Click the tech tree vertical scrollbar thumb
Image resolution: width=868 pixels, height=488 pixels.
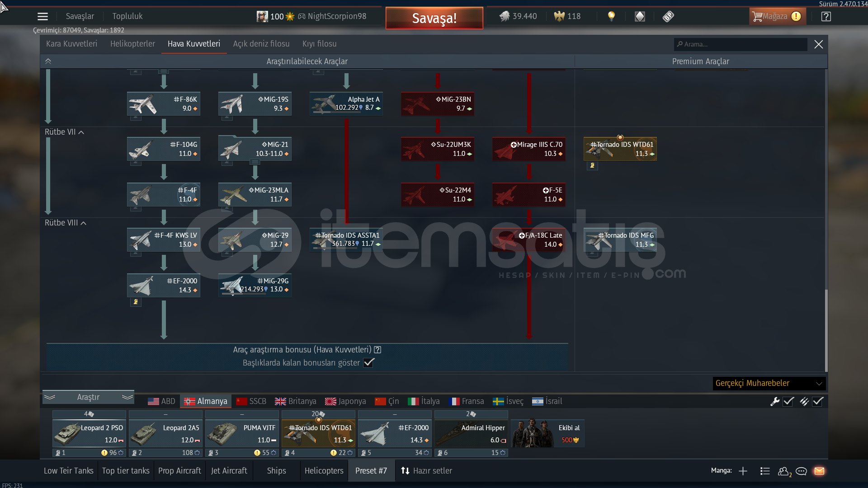pos(826,331)
